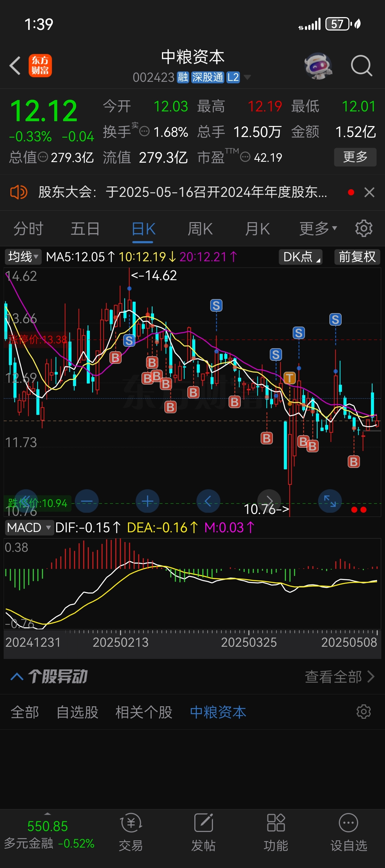Switch to 周K tab

200,229
